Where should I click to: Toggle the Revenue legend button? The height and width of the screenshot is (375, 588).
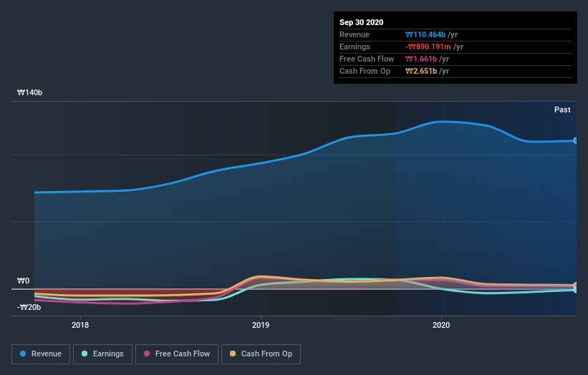[41, 354]
